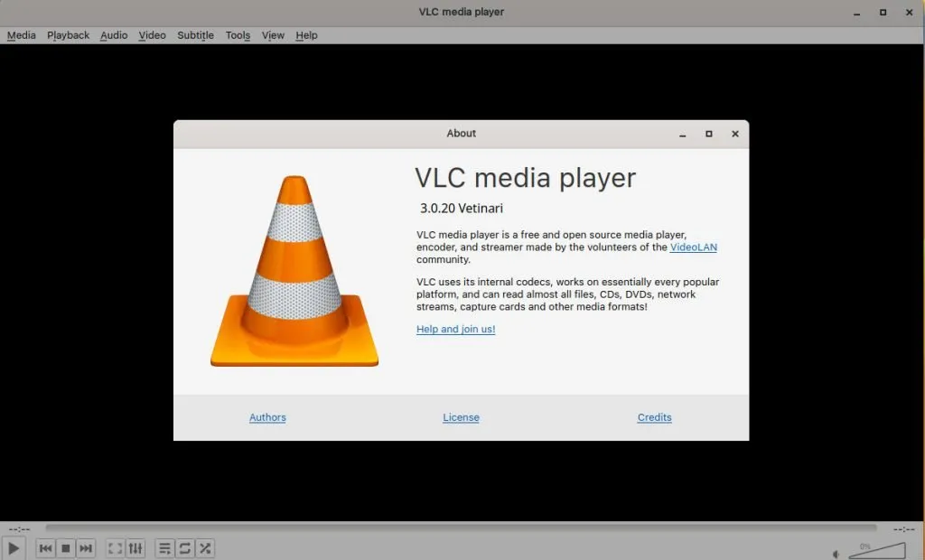
Task: Show the Credits page
Action: pyautogui.click(x=654, y=417)
